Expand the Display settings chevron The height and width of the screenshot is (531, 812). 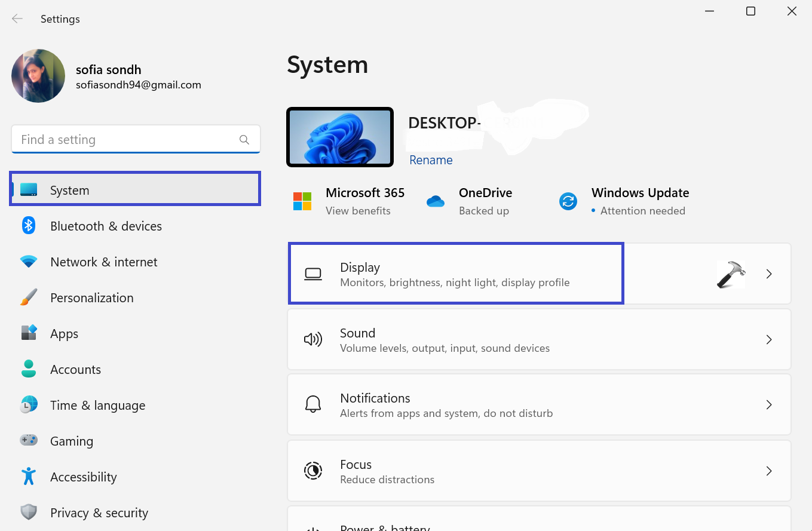point(769,274)
